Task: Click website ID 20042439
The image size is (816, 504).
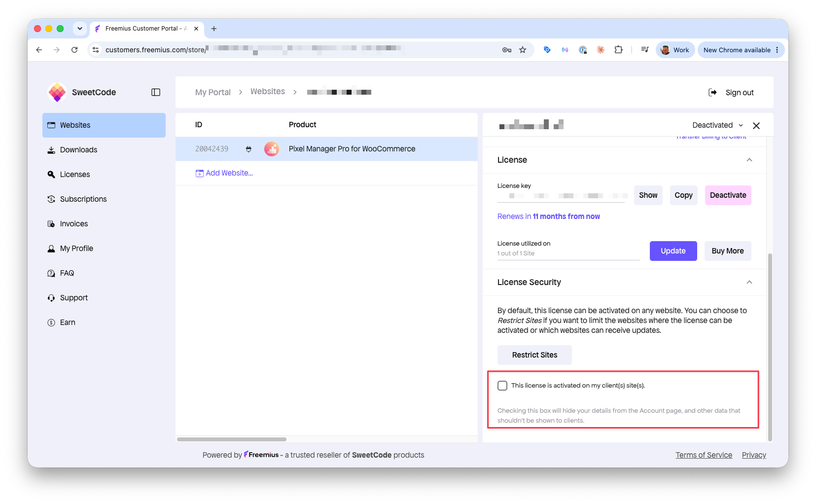Action: click(x=212, y=149)
